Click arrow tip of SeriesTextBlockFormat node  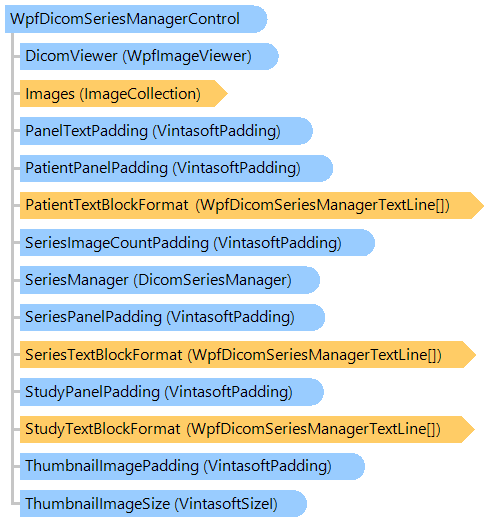[469, 355]
